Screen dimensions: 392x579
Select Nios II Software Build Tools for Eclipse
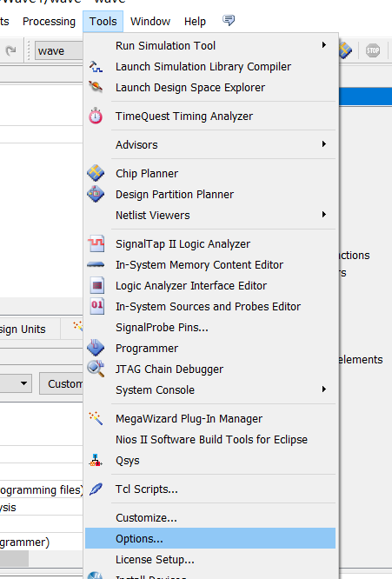[210, 439]
